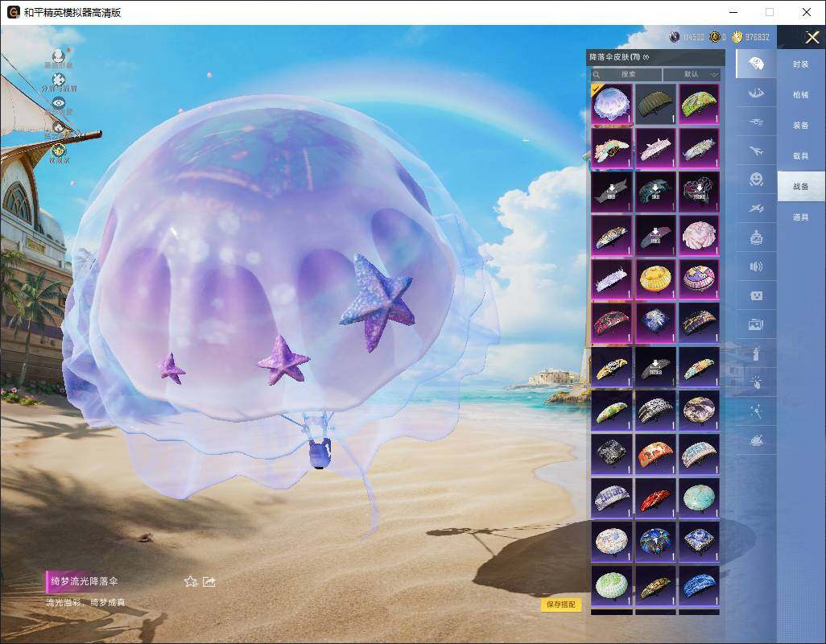Click the silver currency icon at top
This screenshot has width=826, height=644.
tap(675, 37)
